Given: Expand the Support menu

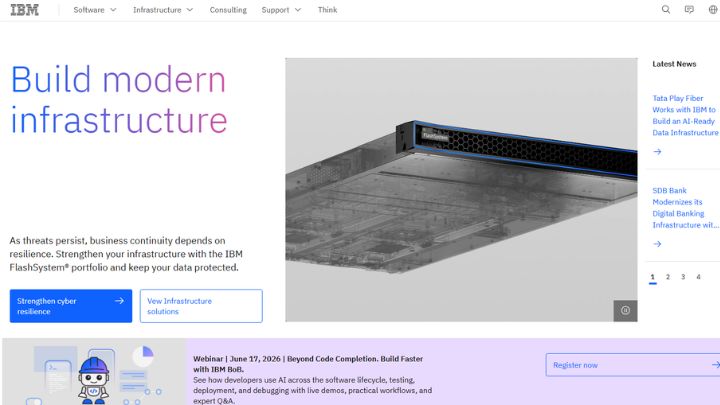Looking at the screenshot, I should [x=281, y=10].
